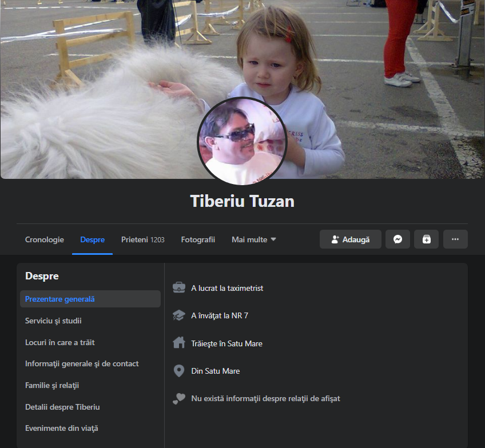This screenshot has width=485, height=448.
Task: Open the Fotografii tab
Action: (198, 240)
